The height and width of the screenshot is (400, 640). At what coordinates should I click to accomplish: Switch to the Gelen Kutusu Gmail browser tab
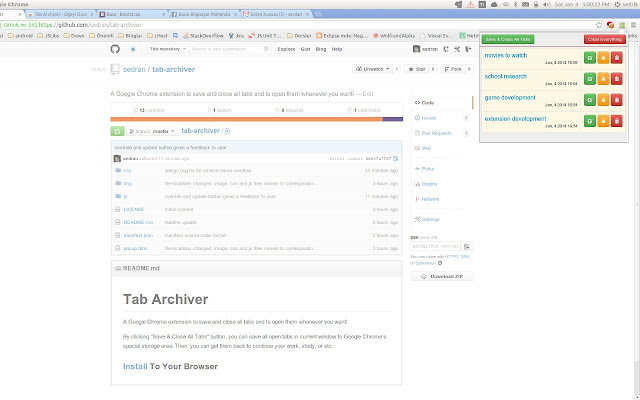pyautogui.click(x=277, y=14)
